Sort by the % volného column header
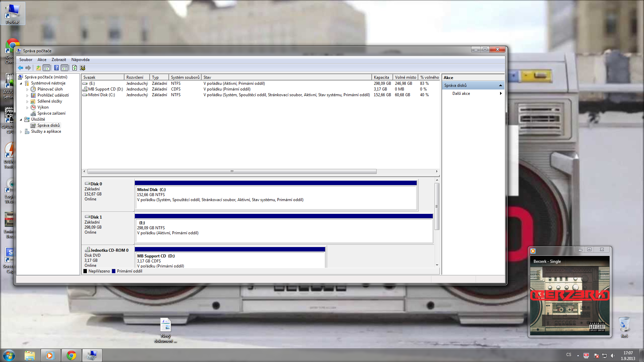 click(429, 77)
